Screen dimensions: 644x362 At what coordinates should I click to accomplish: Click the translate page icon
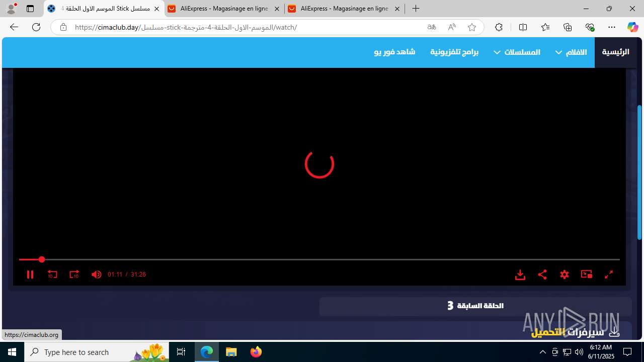[x=432, y=27]
